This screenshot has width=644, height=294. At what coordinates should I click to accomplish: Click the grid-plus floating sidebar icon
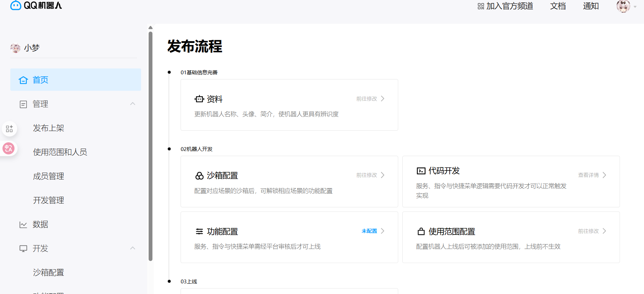(9, 129)
